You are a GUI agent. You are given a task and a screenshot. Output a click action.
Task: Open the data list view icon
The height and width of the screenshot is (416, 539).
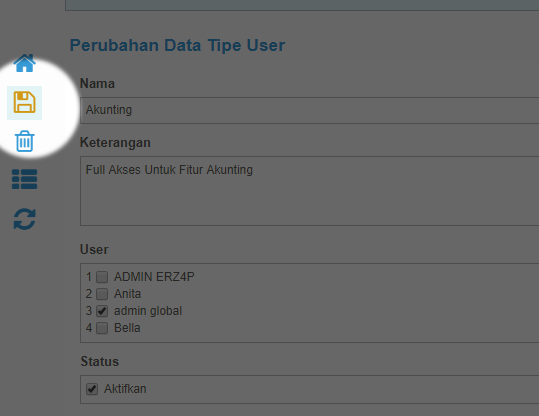(x=24, y=179)
